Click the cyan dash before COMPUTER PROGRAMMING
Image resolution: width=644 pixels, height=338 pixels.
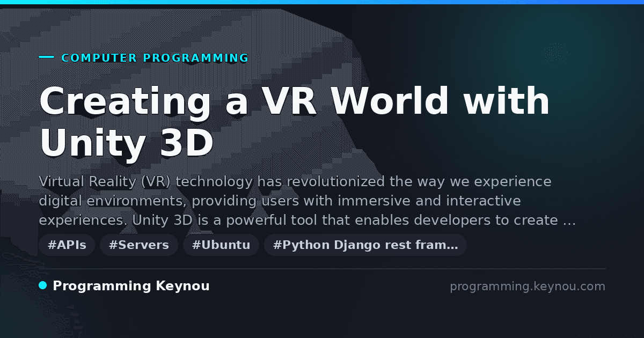47,57
